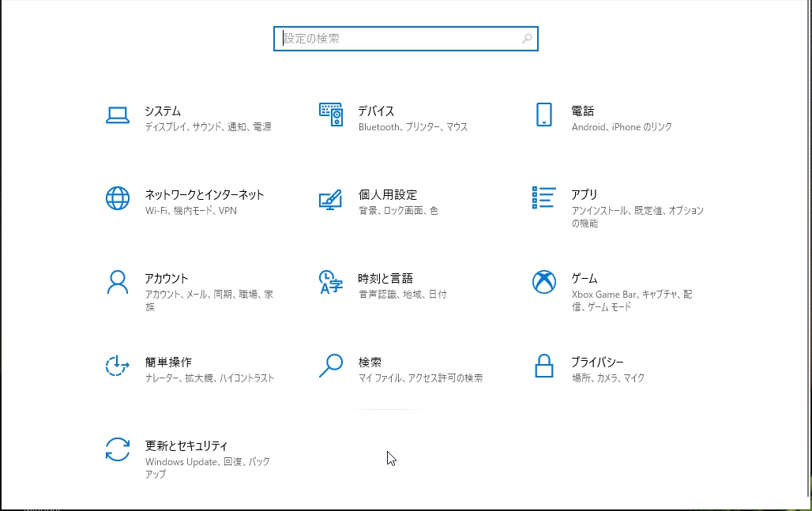
Task: Select the システム category label
Action: pos(163,111)
